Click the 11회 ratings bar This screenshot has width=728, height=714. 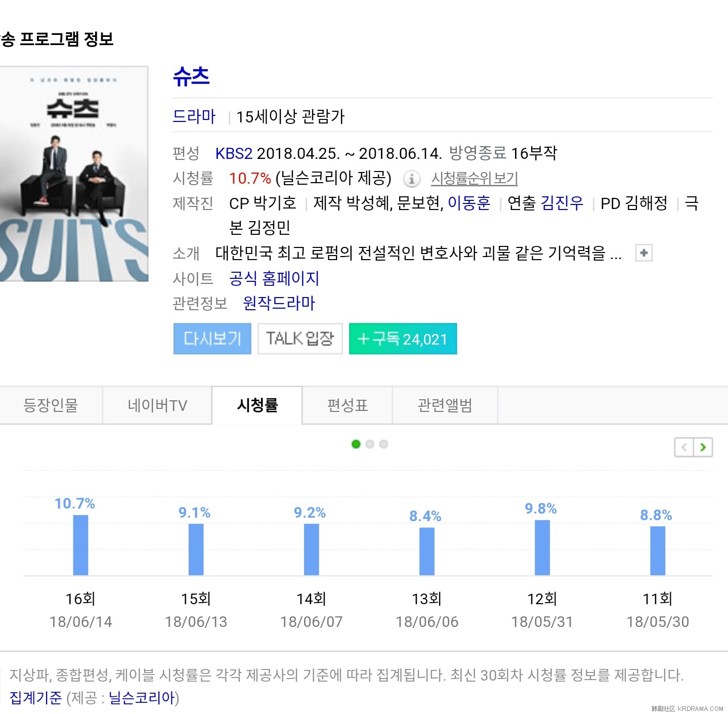point(657,551)
